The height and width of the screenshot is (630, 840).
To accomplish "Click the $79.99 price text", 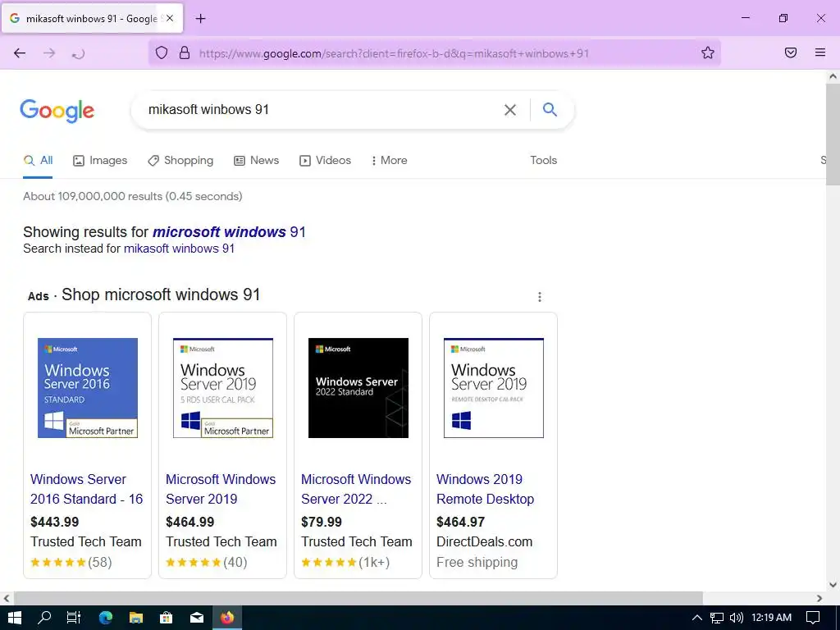I will click(x=322, y=522).
